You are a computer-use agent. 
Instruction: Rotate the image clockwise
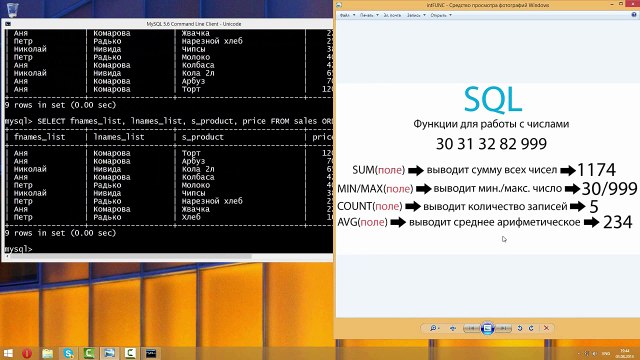click(x=531, y=328)
